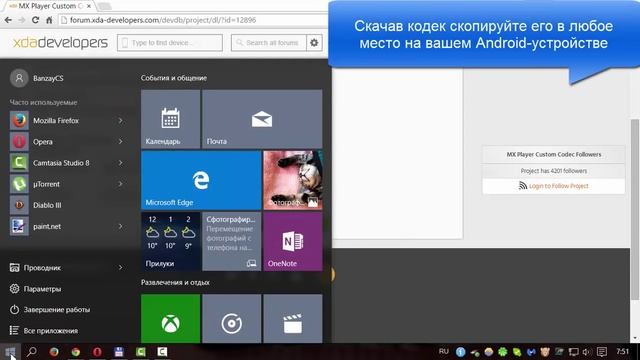Open the Прилуки weather tile
Viewport: 640px width, 360px height.
[171, 241]
